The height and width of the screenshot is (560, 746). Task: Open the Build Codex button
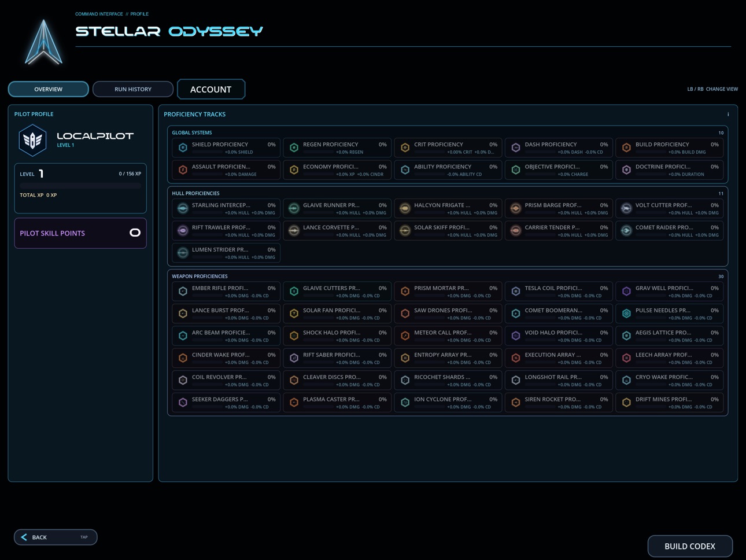[x=690, y=546]
